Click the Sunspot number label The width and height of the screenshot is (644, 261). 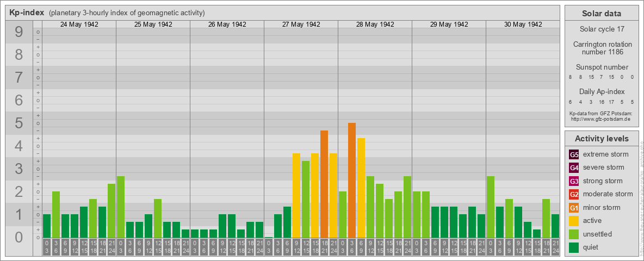(602, 67)
